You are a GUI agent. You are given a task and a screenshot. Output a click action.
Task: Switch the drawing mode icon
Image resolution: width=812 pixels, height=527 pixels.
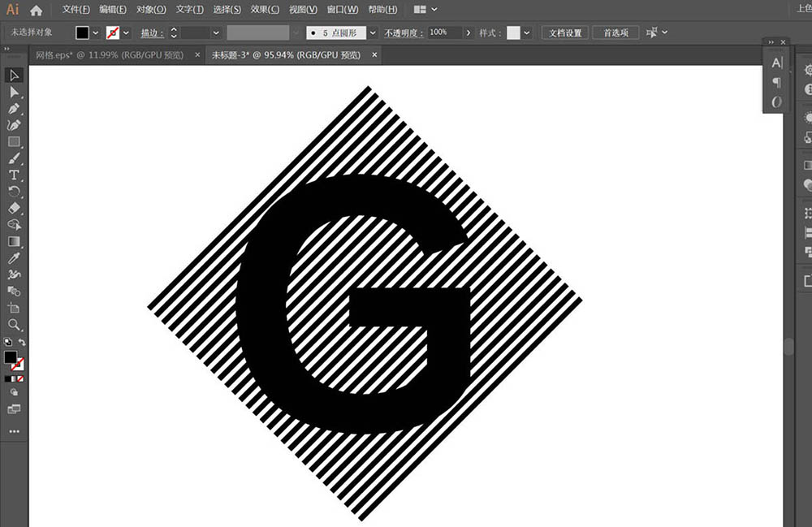tap(14, 392)
